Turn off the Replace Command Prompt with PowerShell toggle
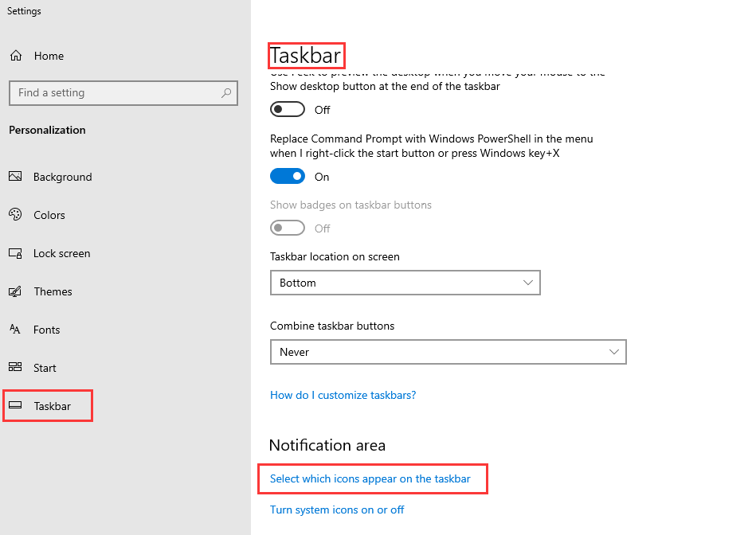The height and width of the screenshot is (535, 756). pos(288,177)
